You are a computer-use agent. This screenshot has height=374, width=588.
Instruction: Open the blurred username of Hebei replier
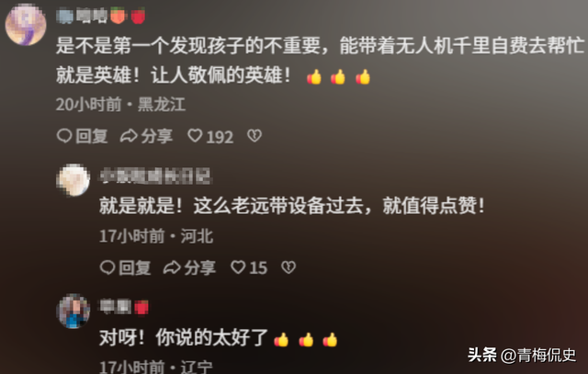click(155, 176)
